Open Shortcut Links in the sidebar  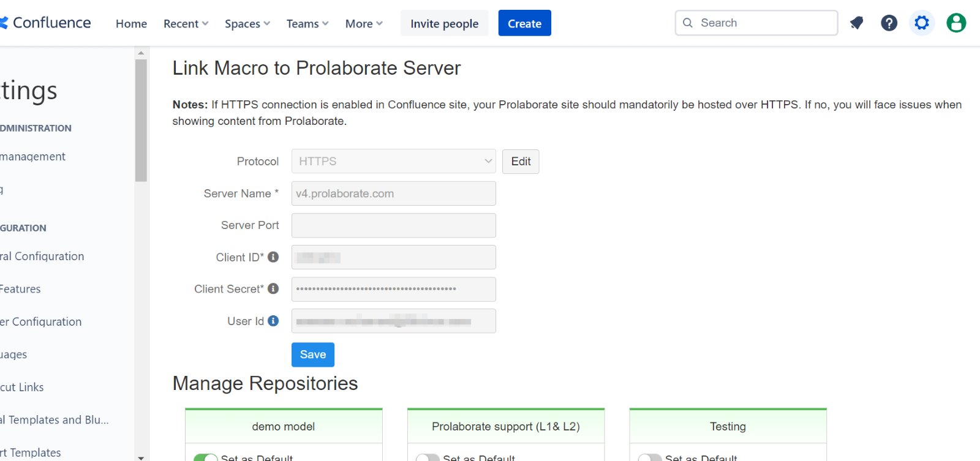tap(22, 387)
